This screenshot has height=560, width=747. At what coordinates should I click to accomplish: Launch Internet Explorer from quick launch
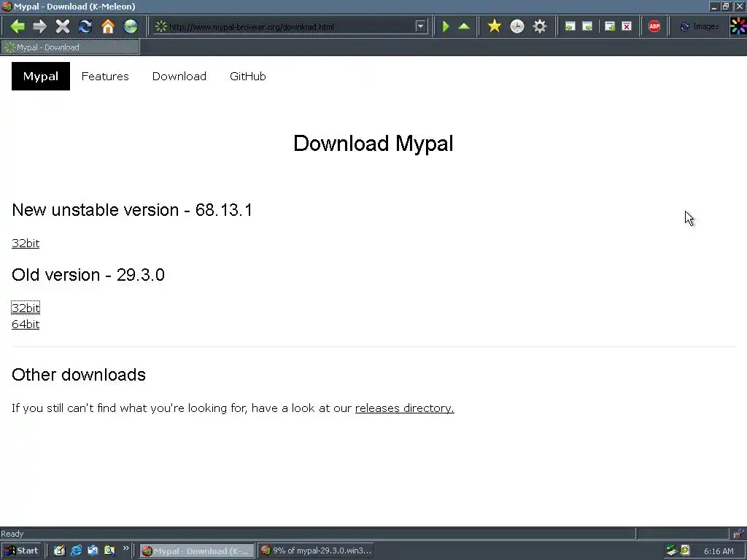[76, 551]
